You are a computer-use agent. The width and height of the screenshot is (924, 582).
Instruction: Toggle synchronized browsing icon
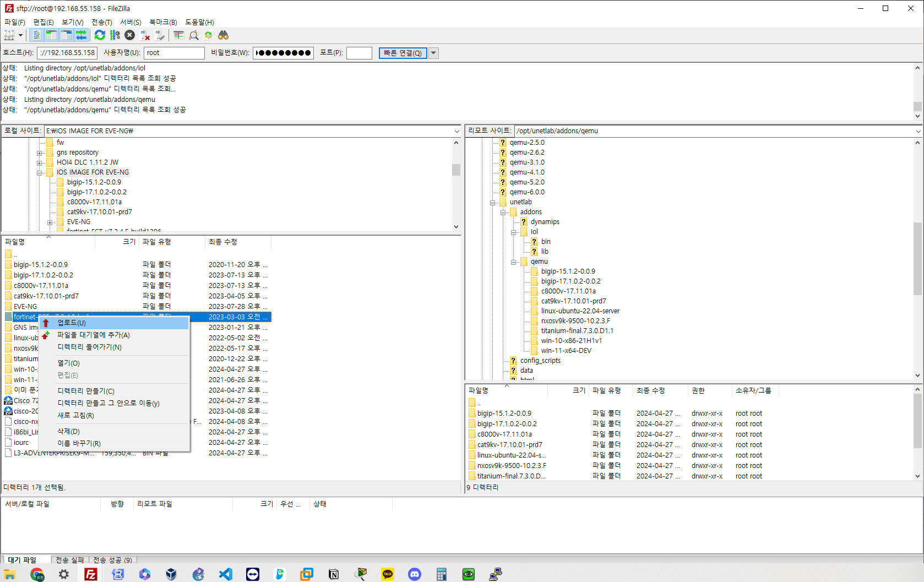(x=208, y=35)
